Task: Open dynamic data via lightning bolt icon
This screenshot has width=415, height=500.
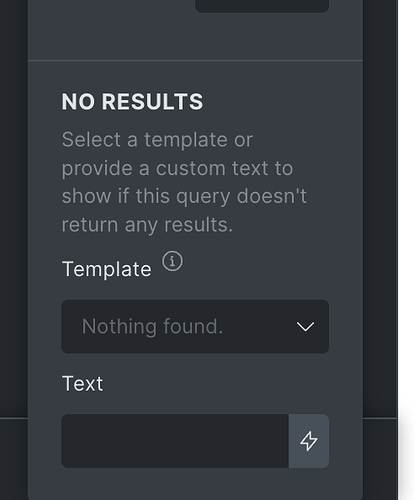Action: pos(309,441)
